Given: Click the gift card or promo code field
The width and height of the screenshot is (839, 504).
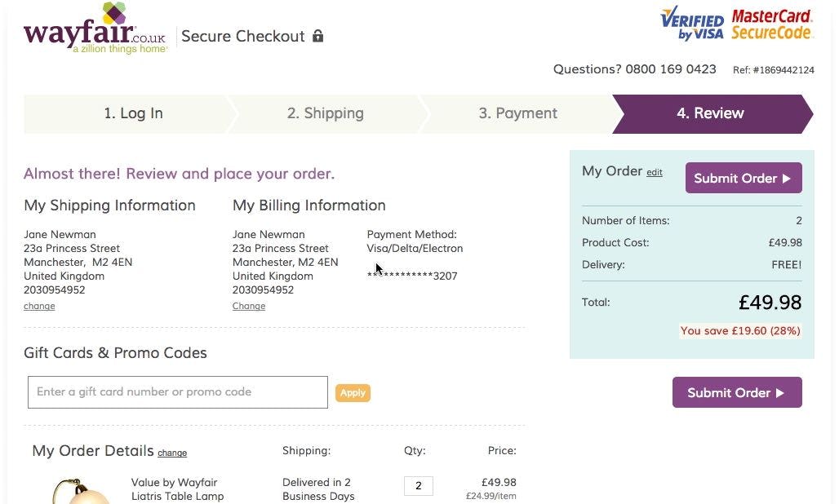Looking at the screenshot, I should (x=178, y=392).
